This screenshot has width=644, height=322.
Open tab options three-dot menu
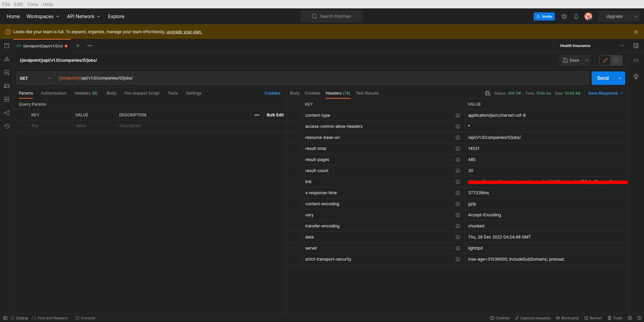(90, 46)
